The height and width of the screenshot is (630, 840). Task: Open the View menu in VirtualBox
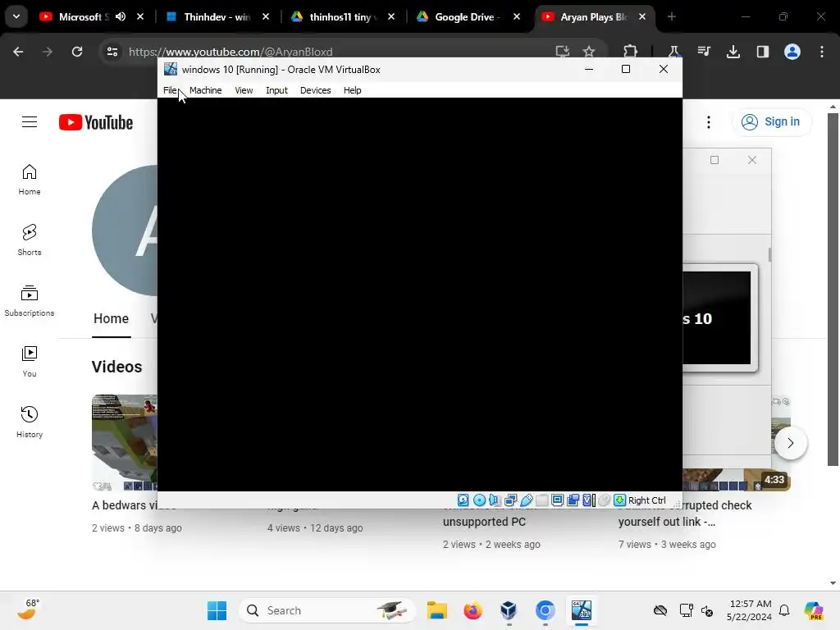(244, 90)
